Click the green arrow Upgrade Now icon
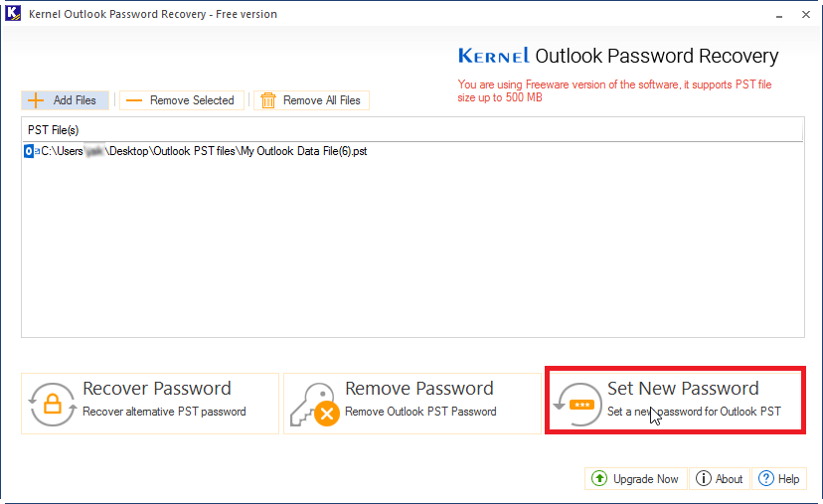823x504 pixels. (599, 479)
